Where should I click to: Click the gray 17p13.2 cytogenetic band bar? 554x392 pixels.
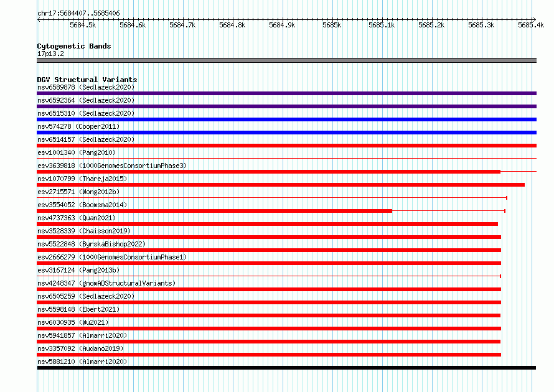click(286, 60)
